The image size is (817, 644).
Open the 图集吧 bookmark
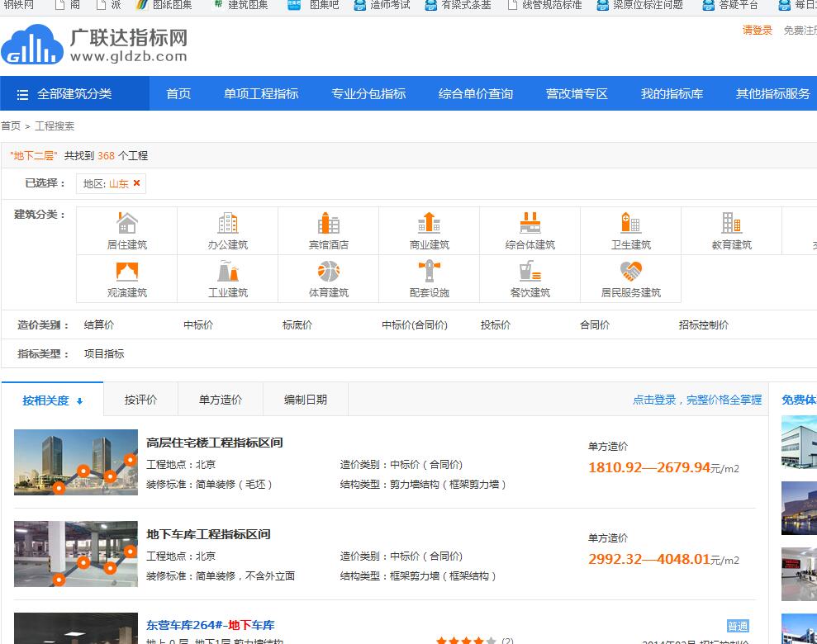313,5
